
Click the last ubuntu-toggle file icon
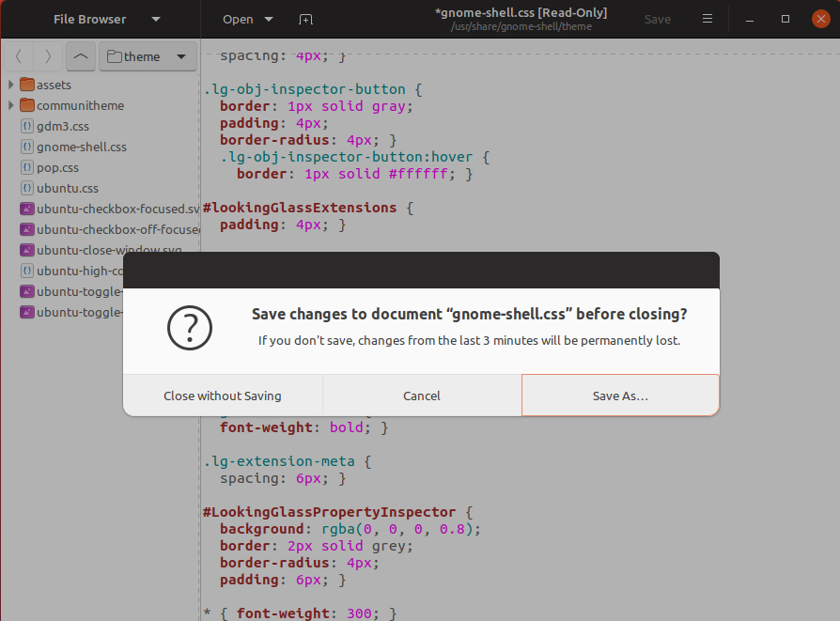point(27,312)
